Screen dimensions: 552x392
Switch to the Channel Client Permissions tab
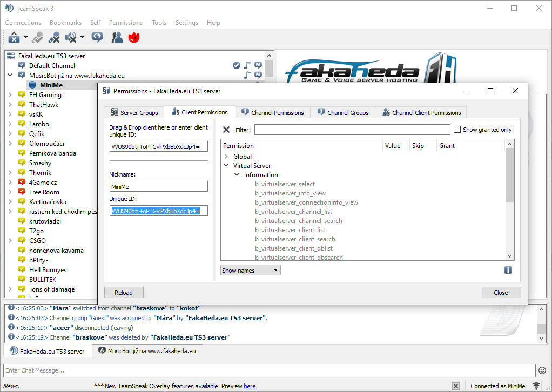pyautogui.click(x=421, y=112)
